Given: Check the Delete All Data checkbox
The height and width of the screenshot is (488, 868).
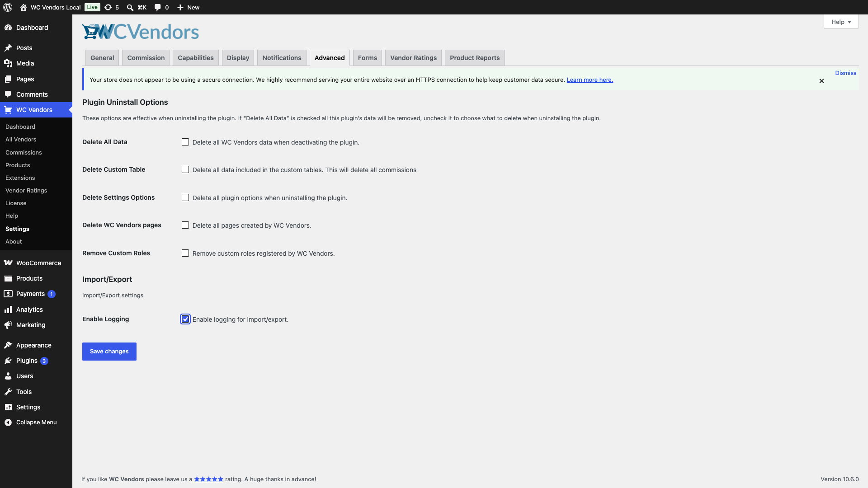Looking at the screenshot, I should pyautogui.click(x=185, y=142).
